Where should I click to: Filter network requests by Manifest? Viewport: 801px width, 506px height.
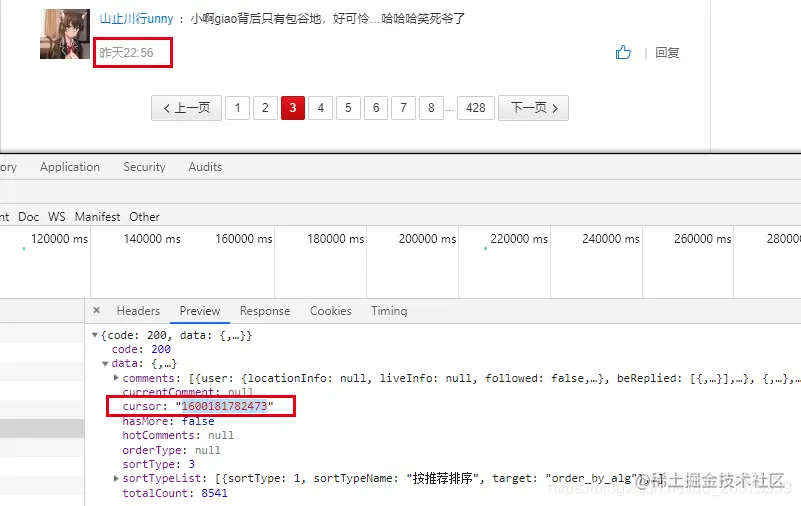[x=98, y=216]
